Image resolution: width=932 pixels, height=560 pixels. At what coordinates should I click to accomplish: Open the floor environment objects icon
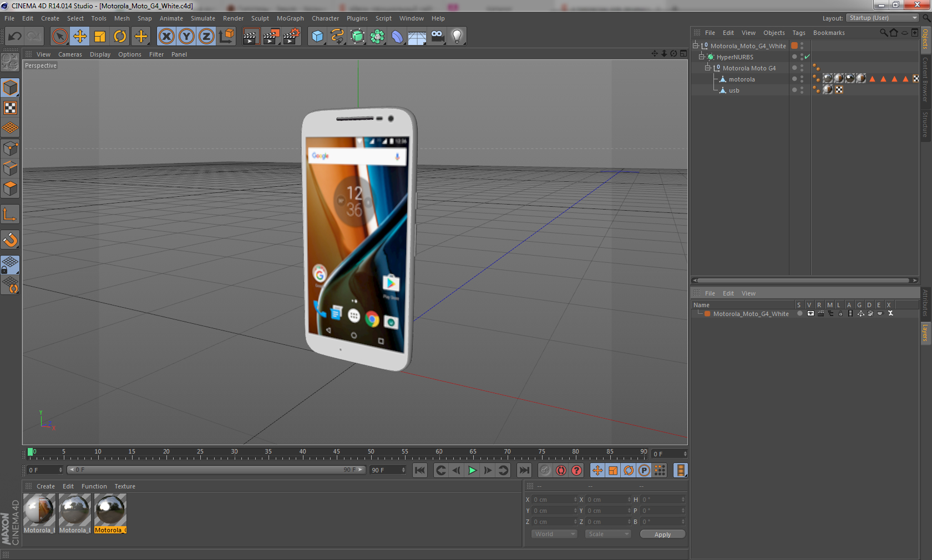417,37
